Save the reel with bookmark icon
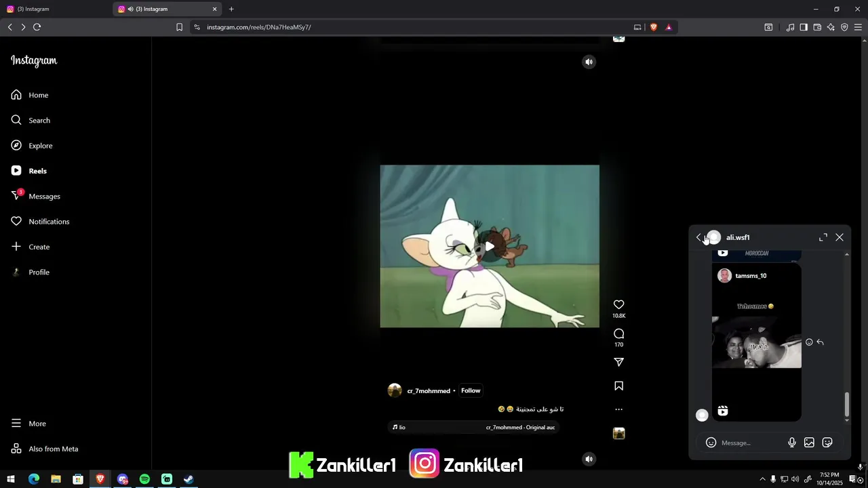The width and height of the screenshot is (868, 488). click(618, 386)
